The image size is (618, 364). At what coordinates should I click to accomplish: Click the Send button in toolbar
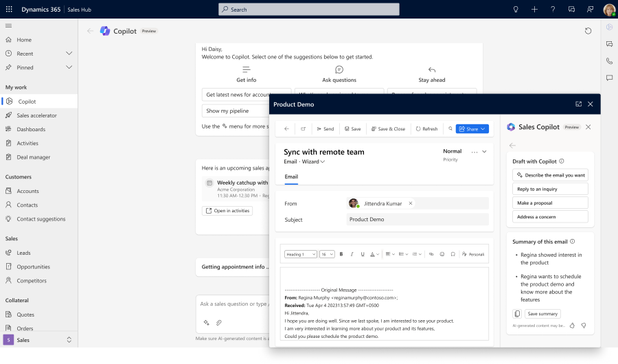(x=324, y=129)
